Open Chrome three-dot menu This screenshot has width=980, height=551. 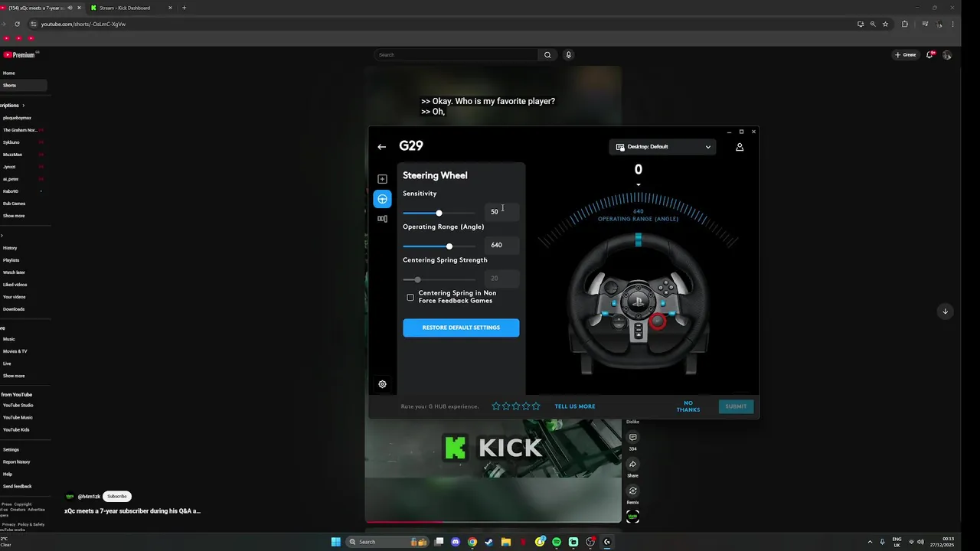click(952, 24)
